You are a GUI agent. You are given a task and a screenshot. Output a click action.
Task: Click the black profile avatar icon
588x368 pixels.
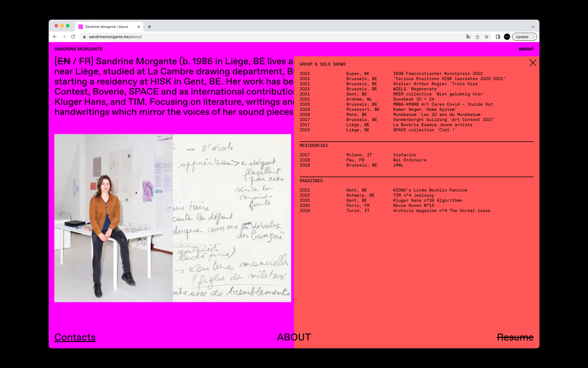pyautogui.click(x=507, y=37)
